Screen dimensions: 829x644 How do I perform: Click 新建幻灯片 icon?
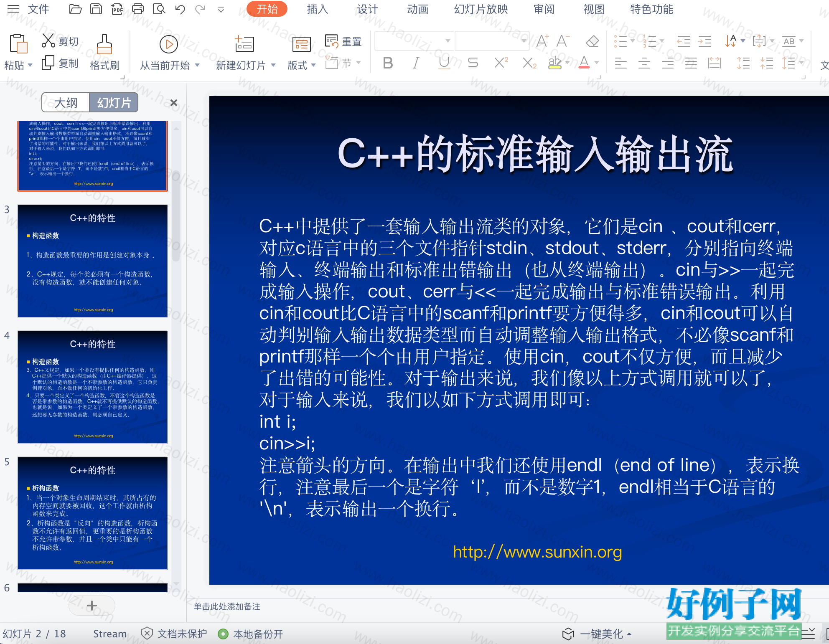(244, 43)
